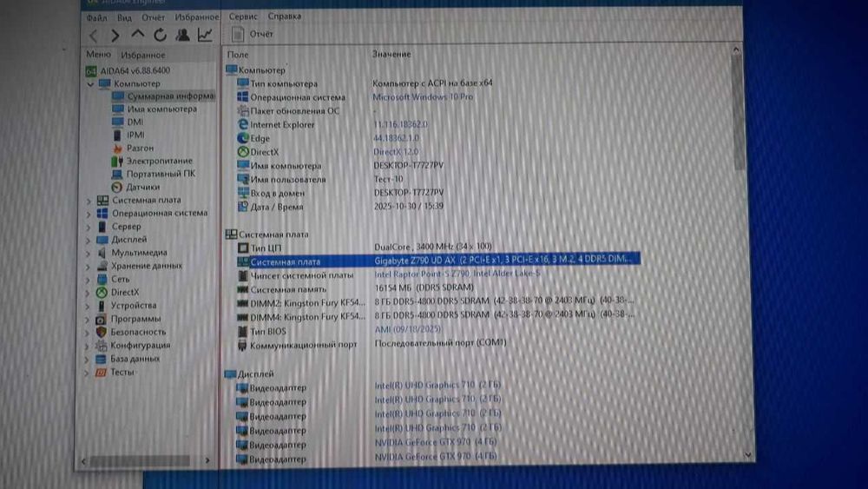The image size is (868, 489).
Task: Select the IPMI tree item
Action: [x=128, y=135]
